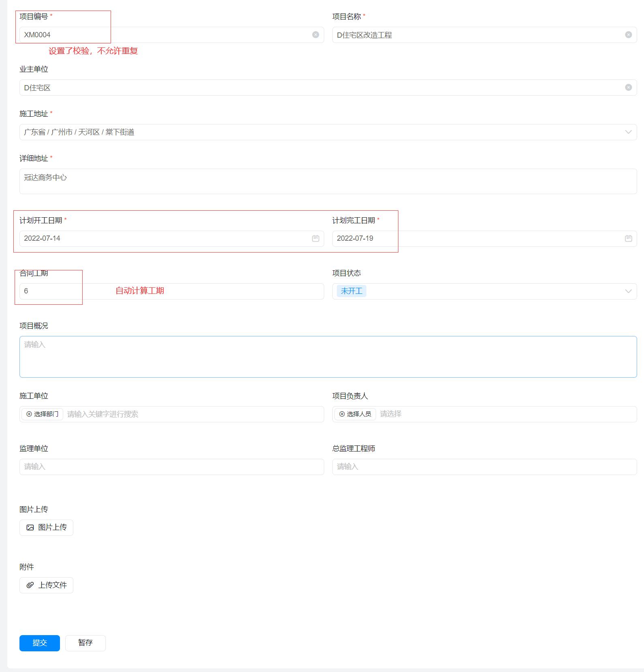Clear the 项目名称 field with its X icon
The height and width of the screenshot is (672, 644).
pyautogui.click(x=628, y=35)
